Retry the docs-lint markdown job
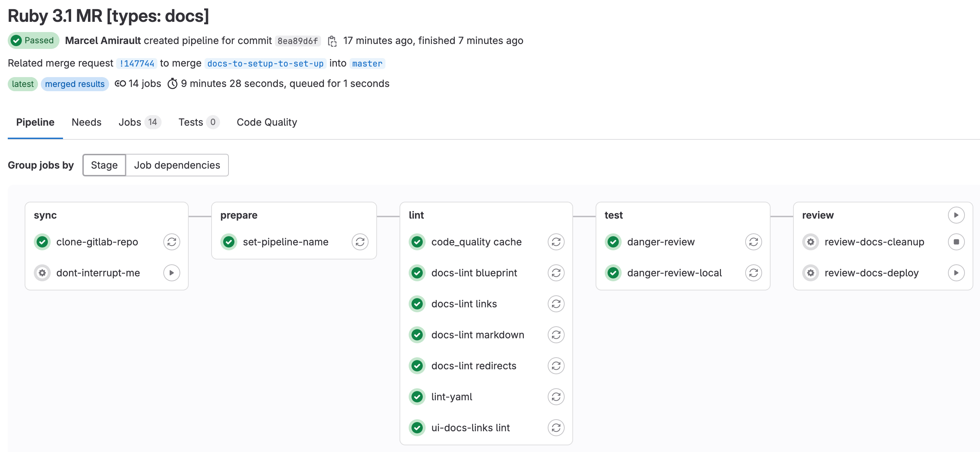This screenshot has width=980, height=452. (556, 335)
